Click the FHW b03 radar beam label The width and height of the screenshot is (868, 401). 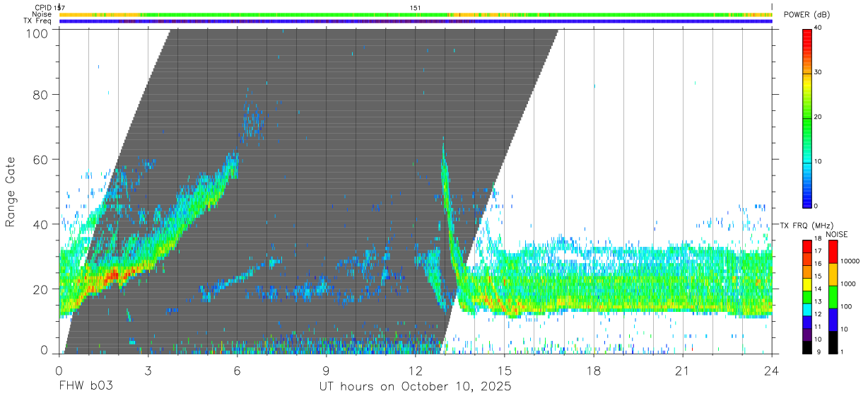86,387
